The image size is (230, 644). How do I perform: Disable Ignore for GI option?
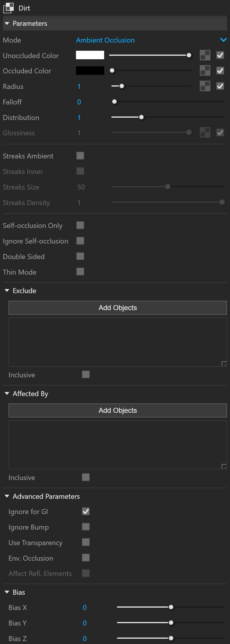[x=86, y=511]
